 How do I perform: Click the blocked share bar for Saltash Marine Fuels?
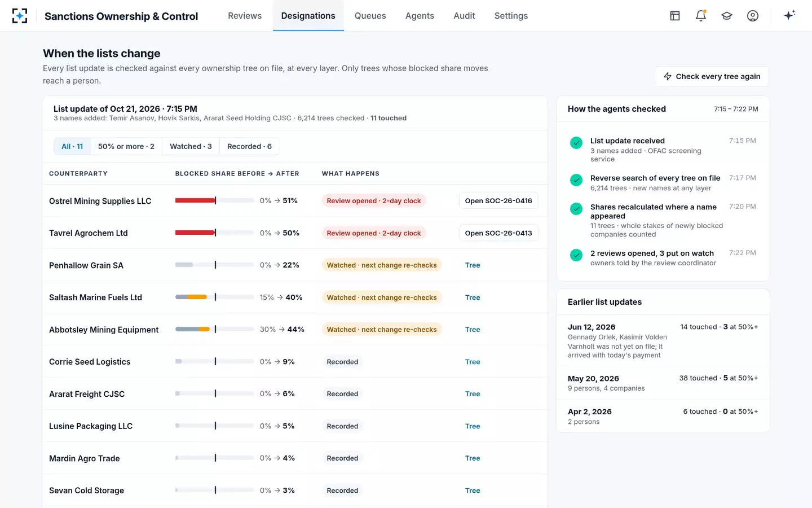tap(214, 297)
